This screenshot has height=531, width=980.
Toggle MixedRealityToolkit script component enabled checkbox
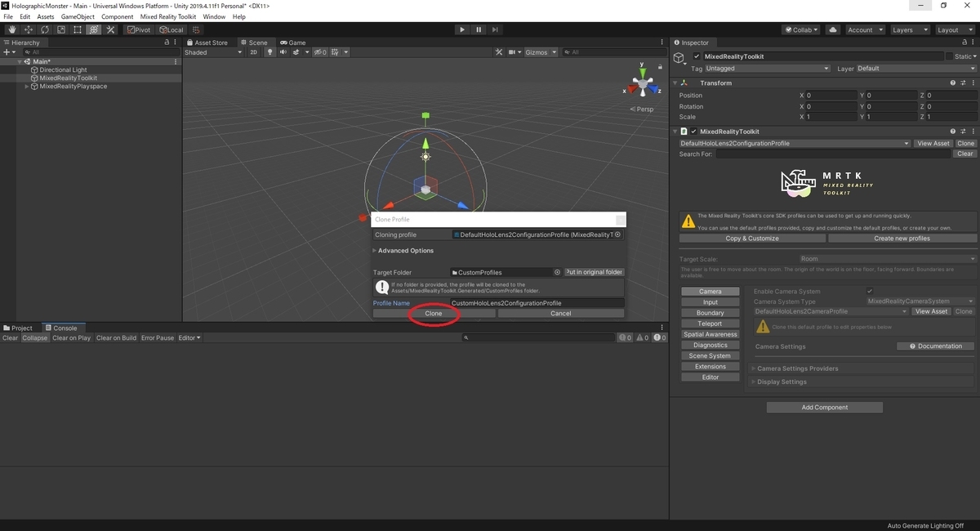click(694, 132)
